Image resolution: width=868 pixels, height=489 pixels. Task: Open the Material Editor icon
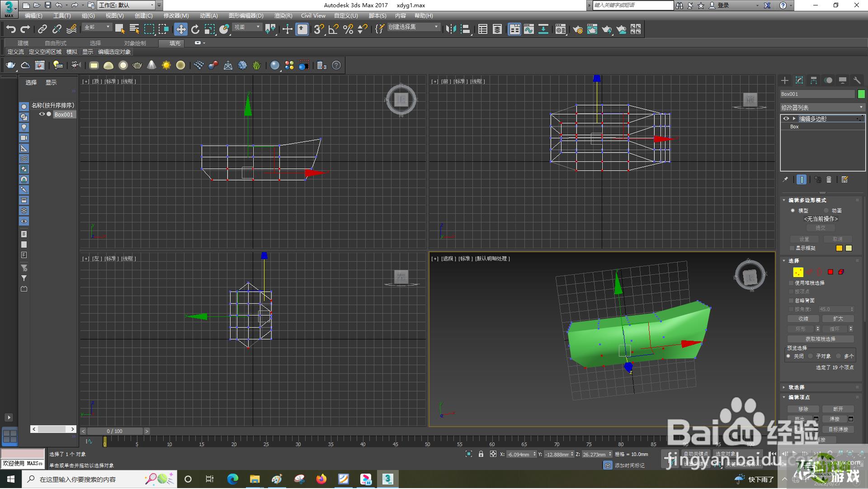[561, 29]
